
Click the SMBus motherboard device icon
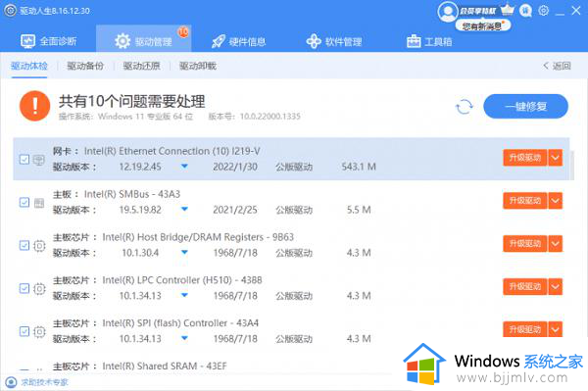point(39,203)
